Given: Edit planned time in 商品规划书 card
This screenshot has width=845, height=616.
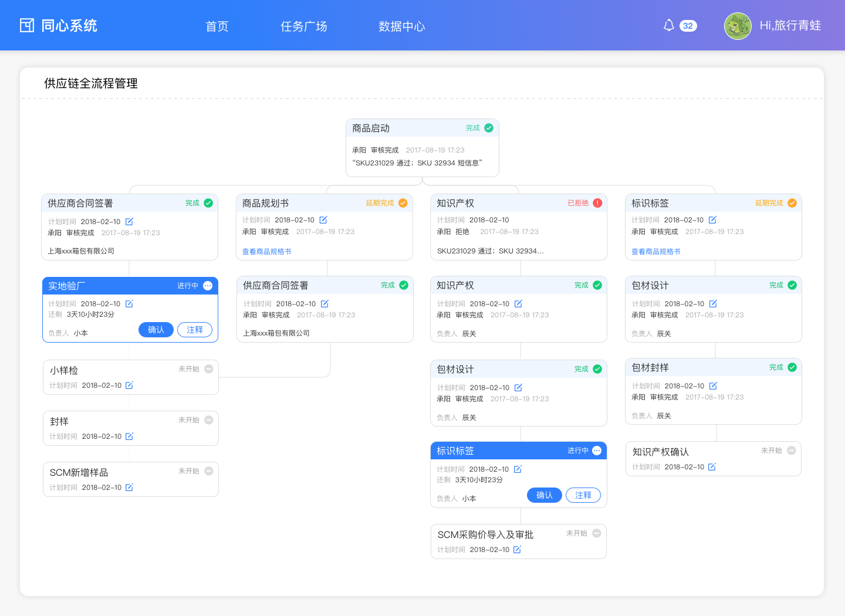Looking at the screenshot, I should point(323,220).
